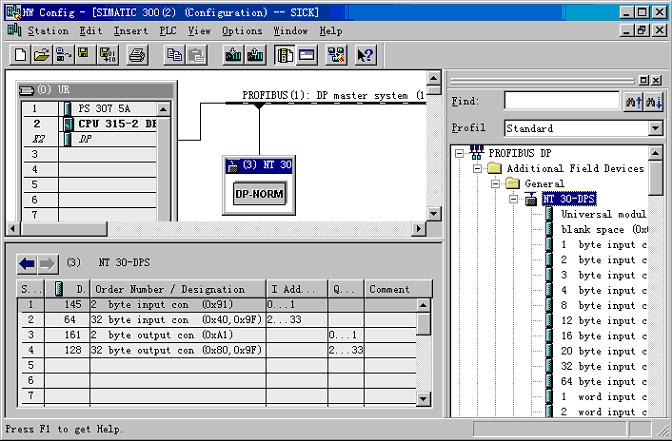672x441 pixels.
Task: Click the Open station folder icon
Action: pyautogui.click(x=42, y=55)
